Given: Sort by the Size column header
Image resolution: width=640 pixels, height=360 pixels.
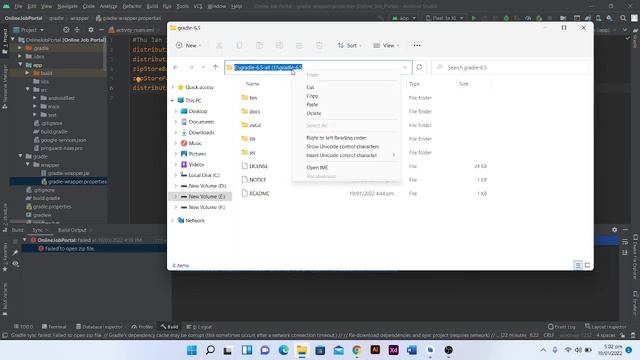Looking at the screenshot, I should point(464,84).
